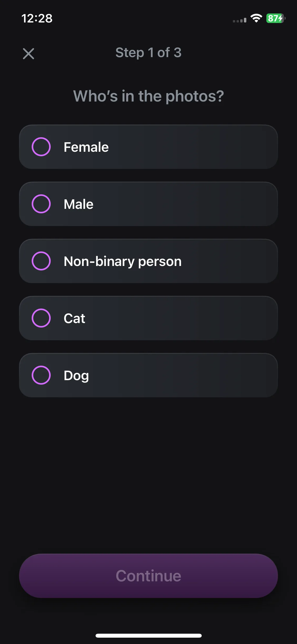Tap the green battery indicator icon
This screenshot has height=644, width=297.
(276, 18)
